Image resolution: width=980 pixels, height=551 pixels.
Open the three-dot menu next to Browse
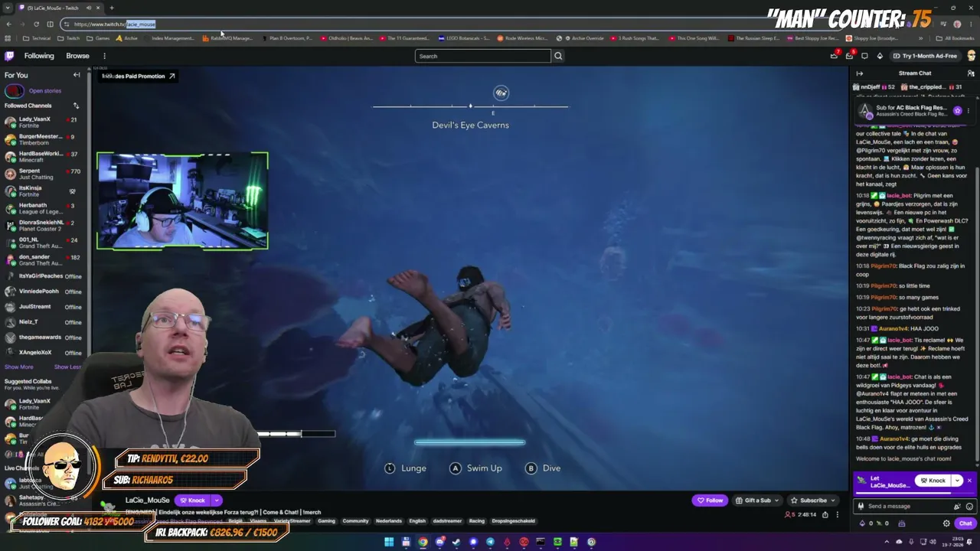click(x=104, y=56)
